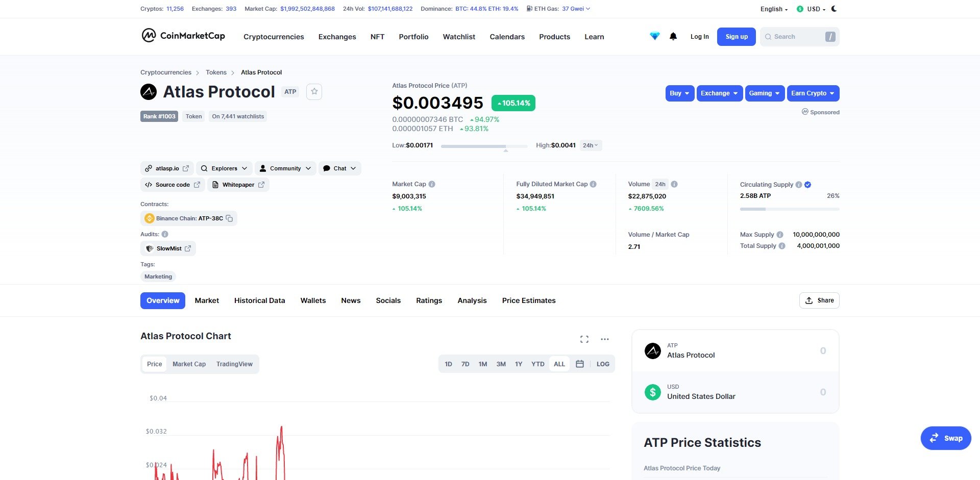Image resolution: width=980 pixels, height=480 pixels.
Task: Open chart more options ellipsis
Action: 605,339
